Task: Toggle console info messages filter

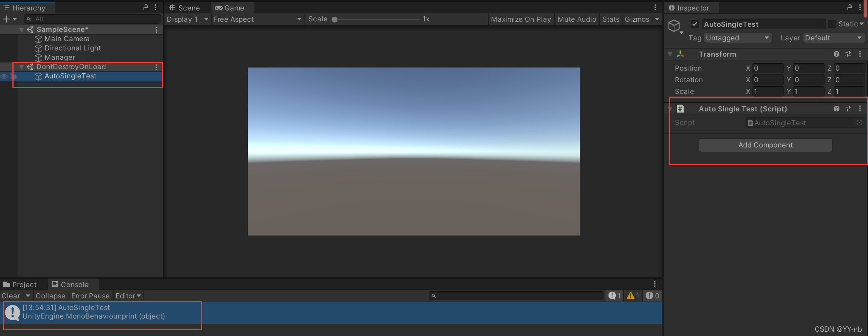Action: [x=615, y=296]
